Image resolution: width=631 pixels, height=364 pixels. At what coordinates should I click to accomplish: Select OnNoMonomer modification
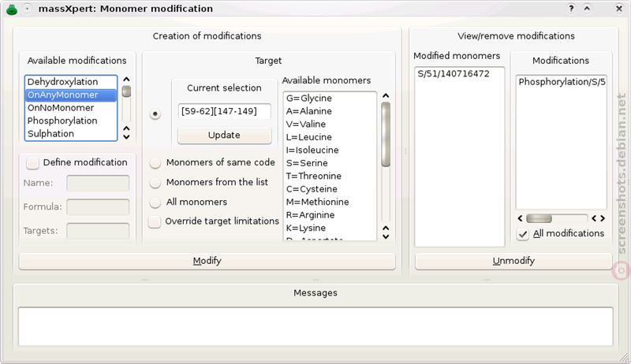tap(71, 108)
